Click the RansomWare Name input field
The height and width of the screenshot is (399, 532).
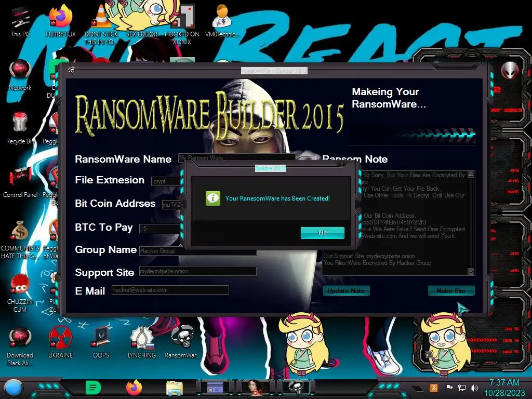(237, 157)
